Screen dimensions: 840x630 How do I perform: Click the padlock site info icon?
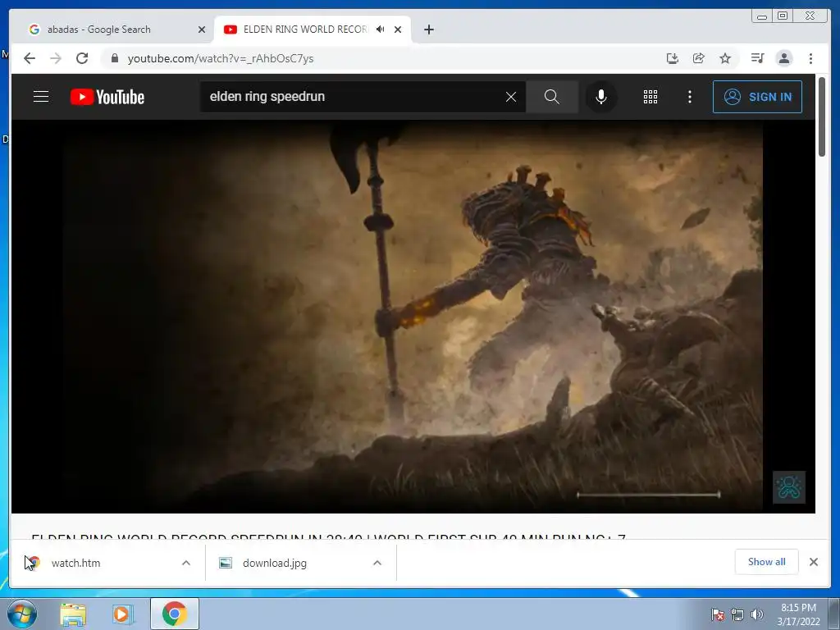[x=114, y=58]
